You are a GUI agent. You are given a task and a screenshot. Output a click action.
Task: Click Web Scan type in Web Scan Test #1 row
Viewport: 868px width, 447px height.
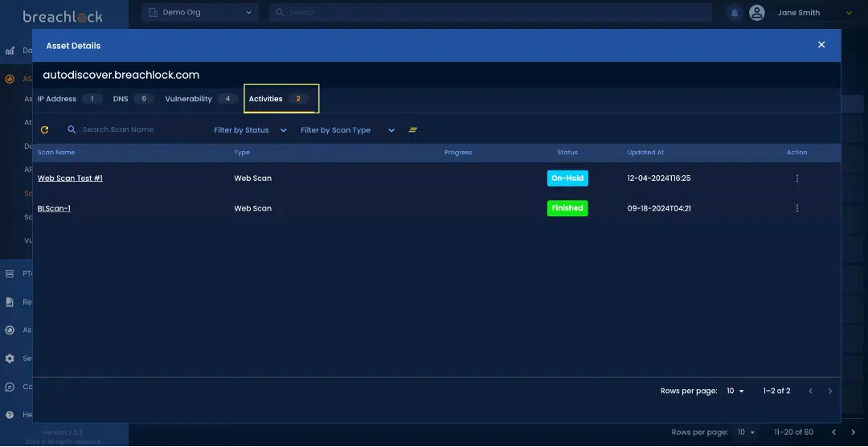(x=253, y=178)
